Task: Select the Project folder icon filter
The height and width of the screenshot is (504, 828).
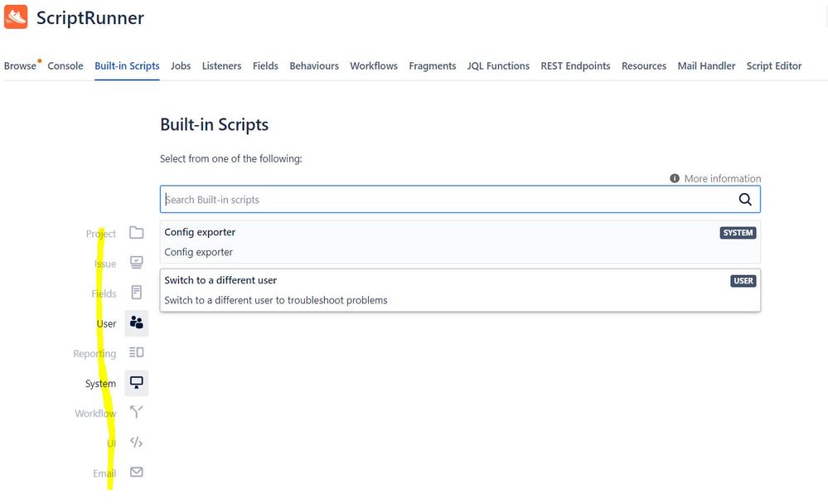Action: pyautogui.click(x=136, y=233)
